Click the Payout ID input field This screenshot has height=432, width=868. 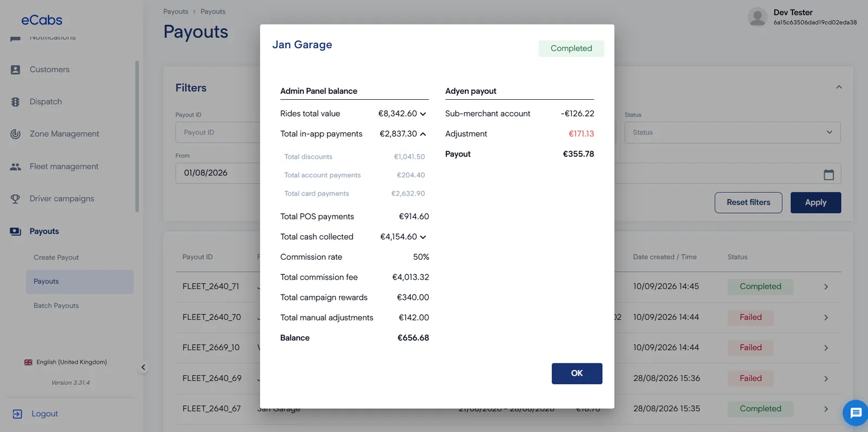point(218,132)
